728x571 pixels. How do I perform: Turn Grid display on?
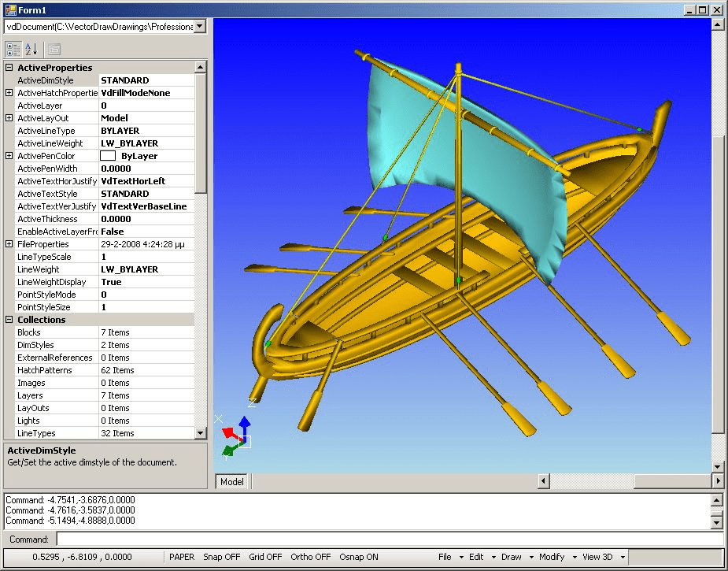coord(265,557)
